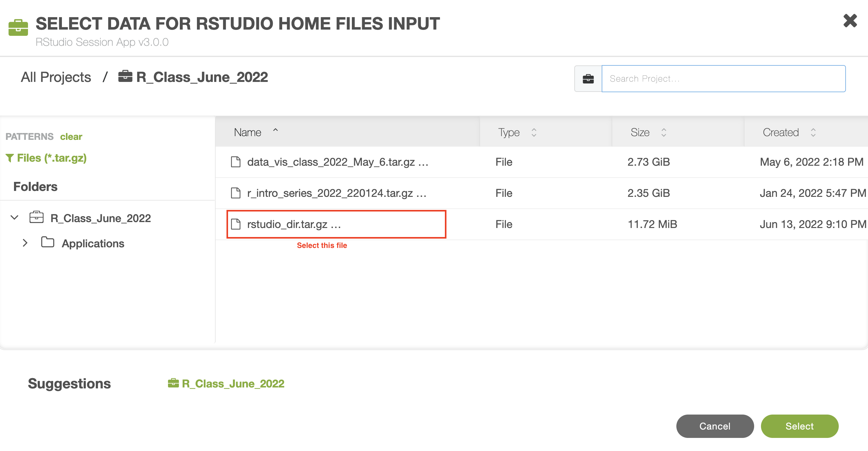Click the file icon for r_intro_series_2022_220124.tar.gz

[236, 193]
